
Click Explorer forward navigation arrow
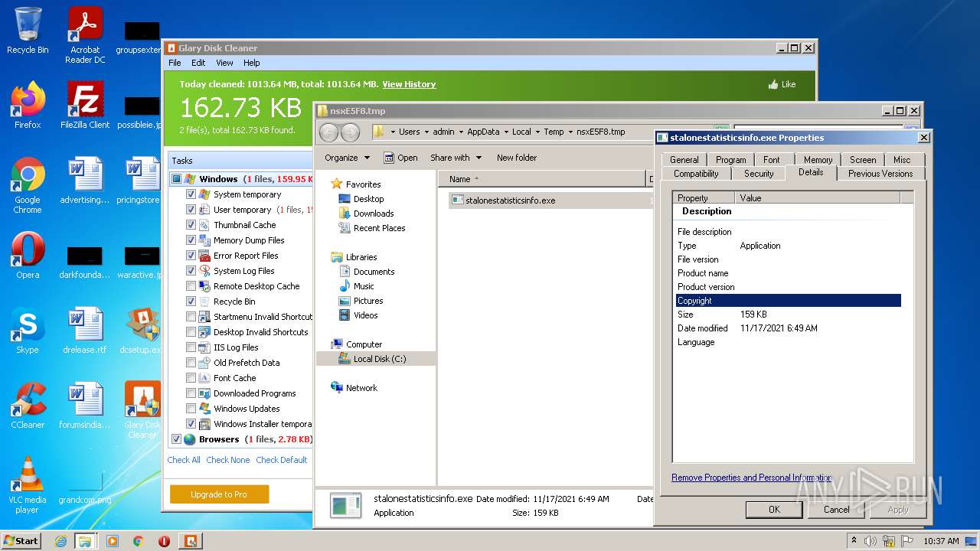(350, 132)
